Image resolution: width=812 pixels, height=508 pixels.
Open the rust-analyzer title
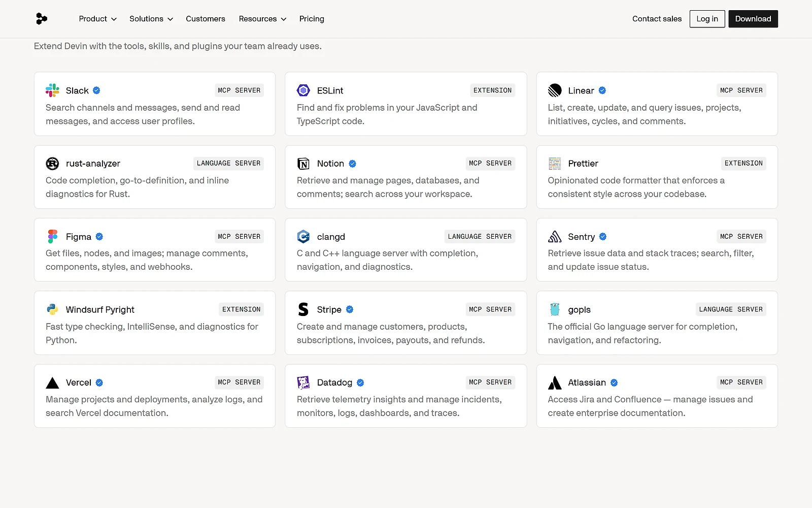[93, 164]
